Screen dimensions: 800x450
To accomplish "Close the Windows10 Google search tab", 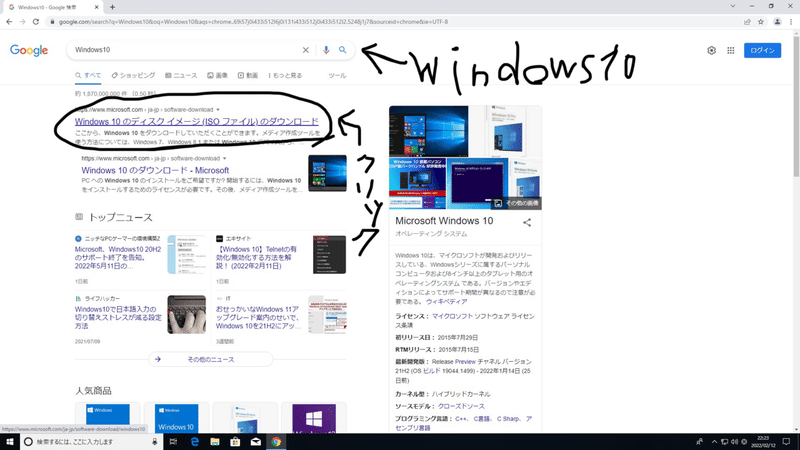I will tap(97, 7).
